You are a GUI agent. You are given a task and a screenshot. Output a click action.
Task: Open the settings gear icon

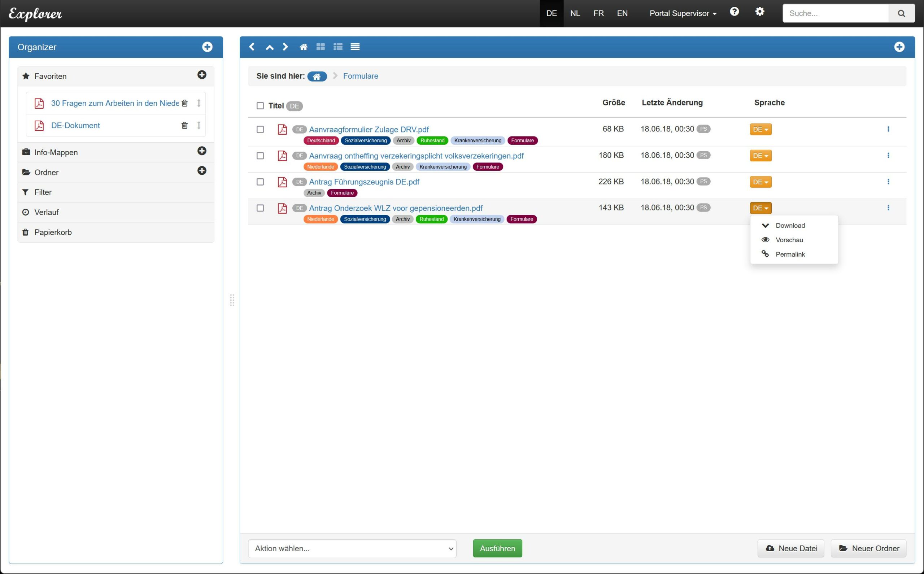(759, 12)
